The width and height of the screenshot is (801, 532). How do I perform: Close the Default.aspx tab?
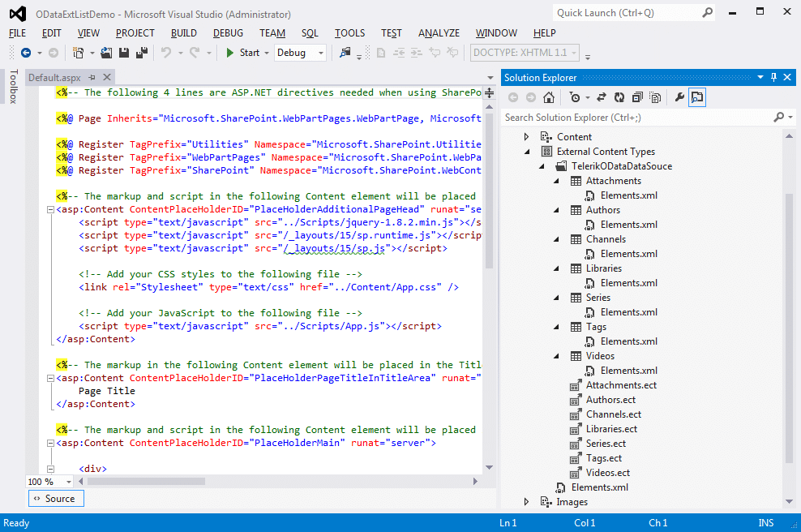tap(107, 77)
